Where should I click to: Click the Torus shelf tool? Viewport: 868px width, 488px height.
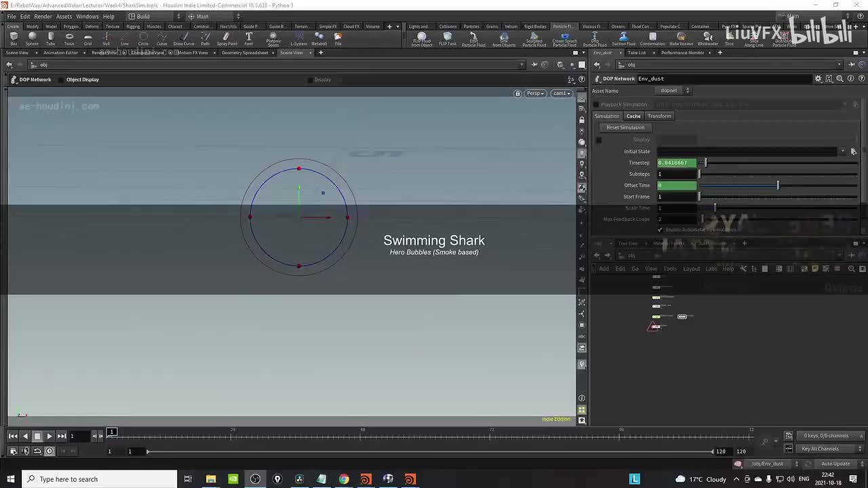pos(69,39)
